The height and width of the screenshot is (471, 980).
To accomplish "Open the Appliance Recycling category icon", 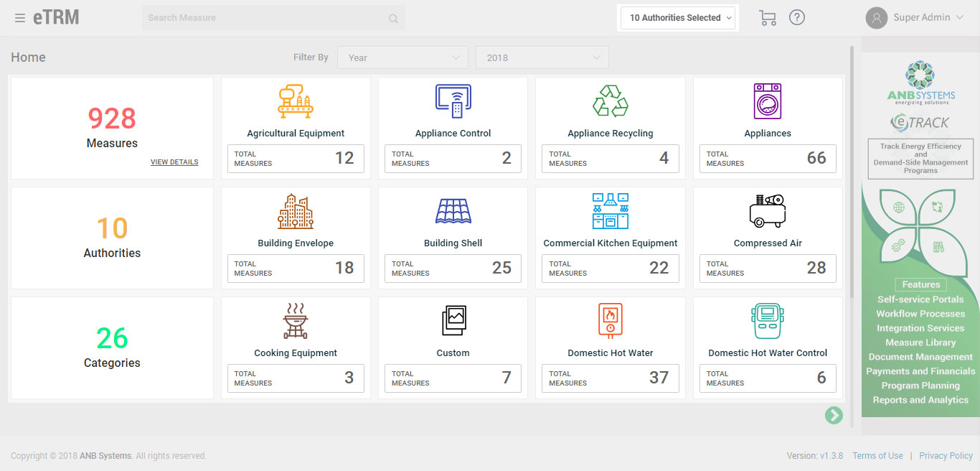I will 610,101.
